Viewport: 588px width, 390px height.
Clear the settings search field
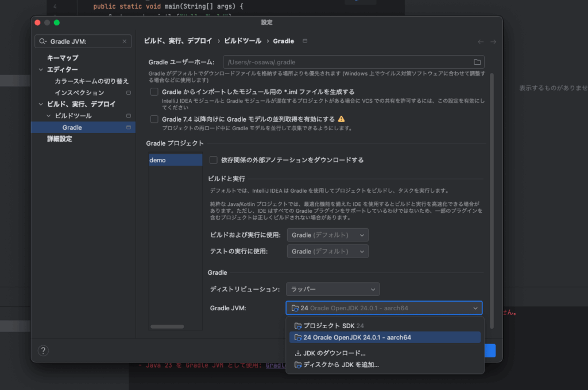click(125, 41)
